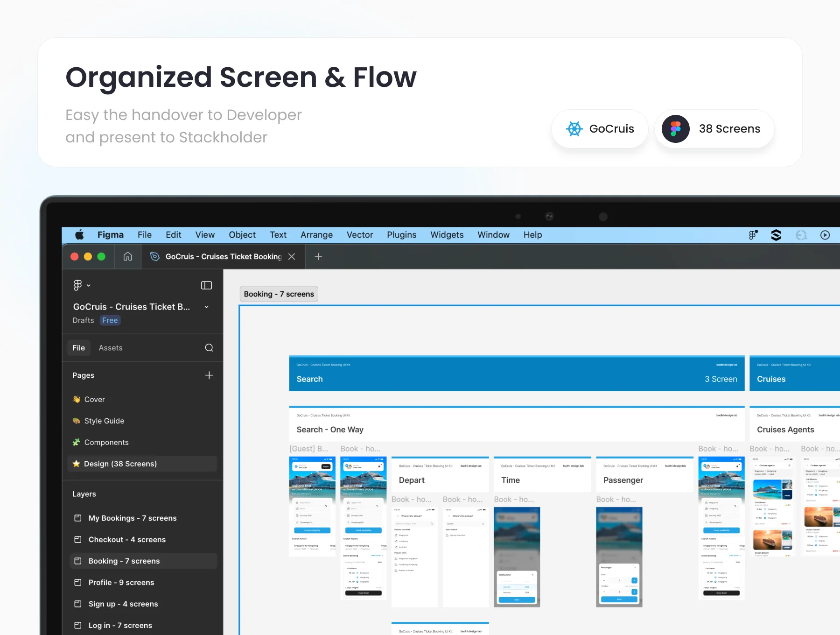This screenshot has height=635, width=840.
Task: Click the Pages section header
Action: point(84,375)
